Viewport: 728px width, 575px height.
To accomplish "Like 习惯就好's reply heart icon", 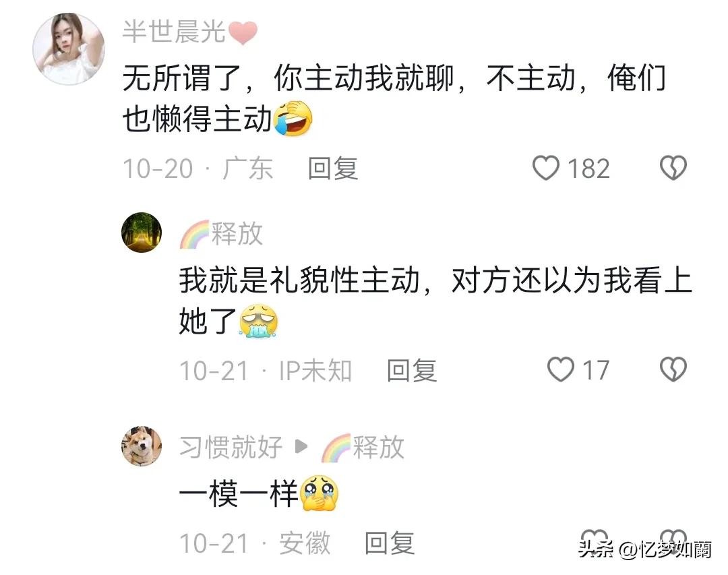I will pos(595,539).
